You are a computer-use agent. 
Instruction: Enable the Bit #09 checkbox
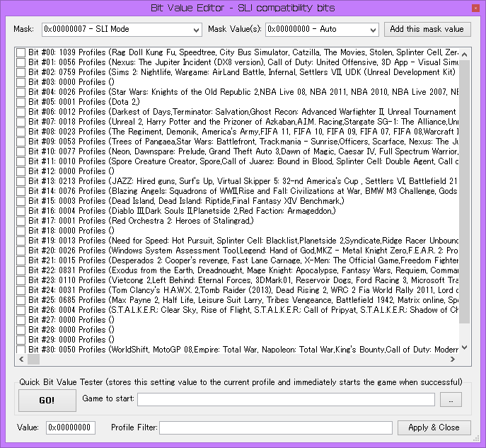click(x=21, y=142)
